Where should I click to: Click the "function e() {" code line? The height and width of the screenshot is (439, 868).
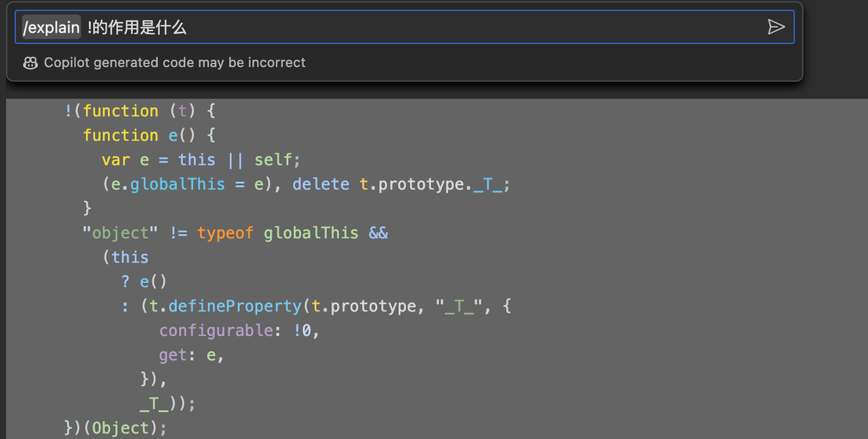(x=149, y=135)
